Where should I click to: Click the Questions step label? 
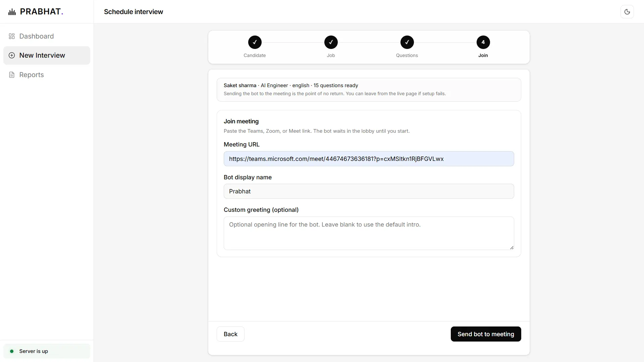pos(407,55)
